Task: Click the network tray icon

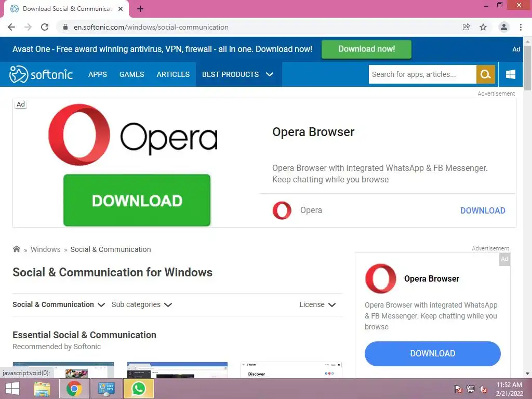Action: 471,389
